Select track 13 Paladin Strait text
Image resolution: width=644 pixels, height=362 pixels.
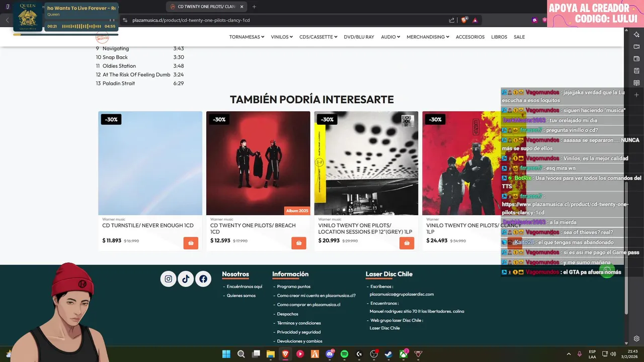tap(119, 83)
